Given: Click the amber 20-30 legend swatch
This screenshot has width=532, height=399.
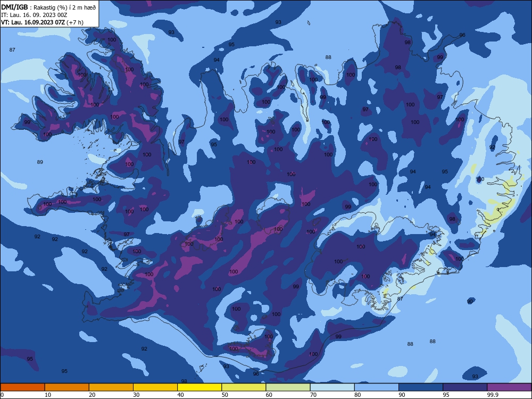Looking at the screenshot, I should coord(111,387).
